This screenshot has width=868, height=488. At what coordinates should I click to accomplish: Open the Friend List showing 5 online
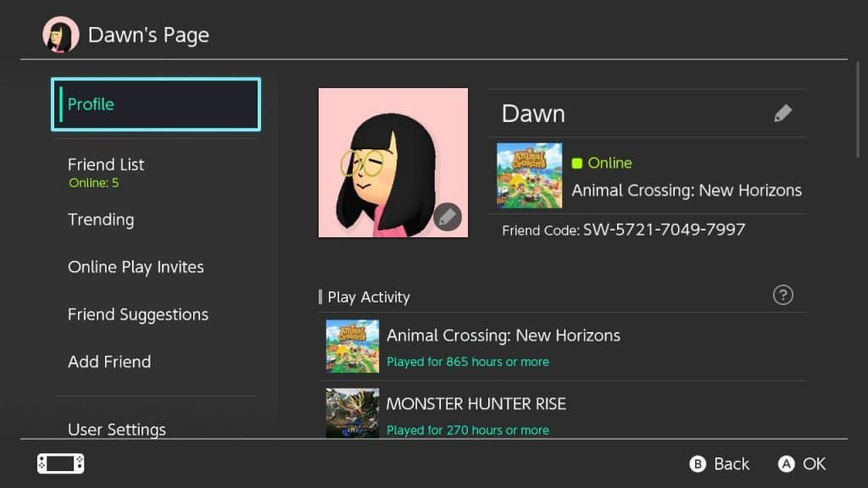(106, 164)
